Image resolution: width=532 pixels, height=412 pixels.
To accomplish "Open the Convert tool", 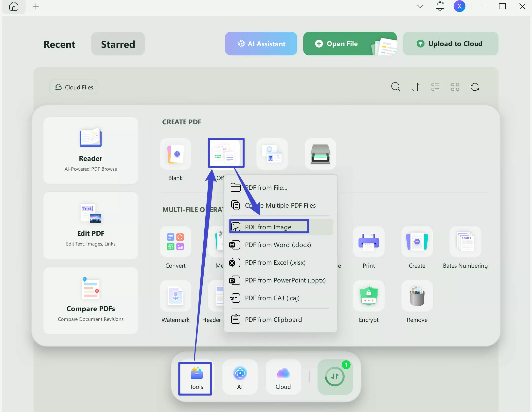I will click(x=175, y=242).
